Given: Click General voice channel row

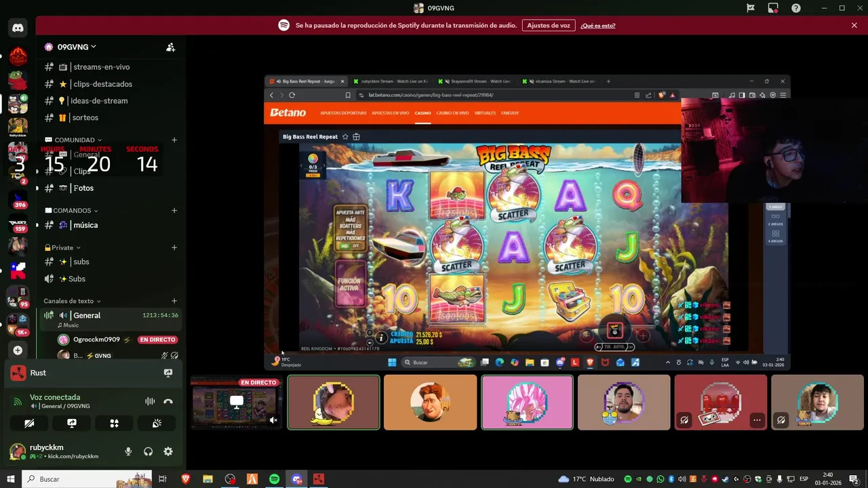Looking at the screenshot, I should (x=109, y=319).
